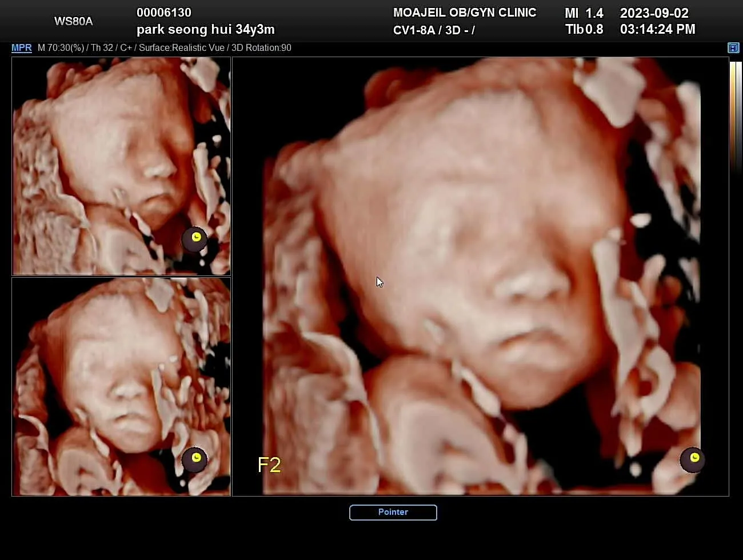Click the F2 label in main view

point(269,465)
